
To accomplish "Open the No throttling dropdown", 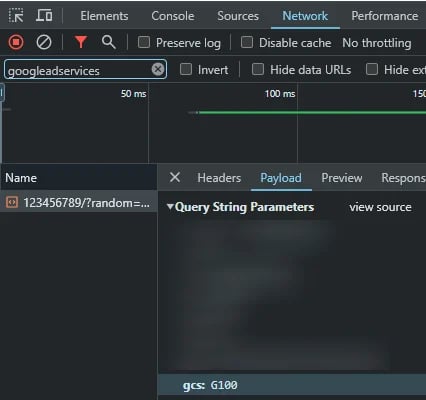I will 377,43.
